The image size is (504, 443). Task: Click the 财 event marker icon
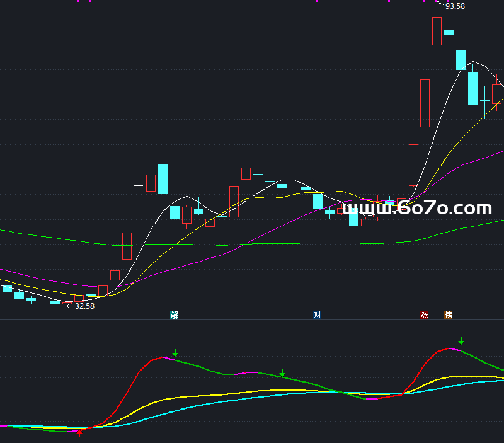[317, 314]
